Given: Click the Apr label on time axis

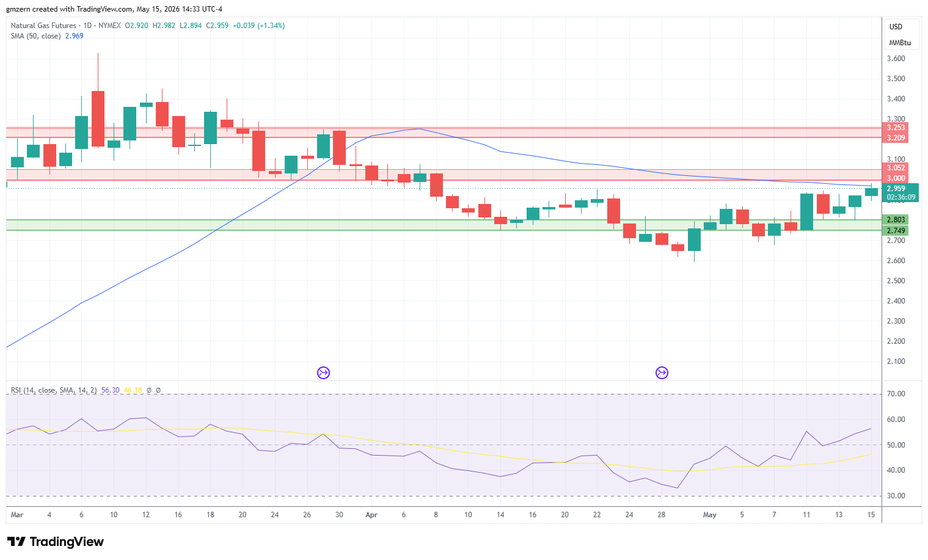Looking at the screenshot, I should pos(371,515).
